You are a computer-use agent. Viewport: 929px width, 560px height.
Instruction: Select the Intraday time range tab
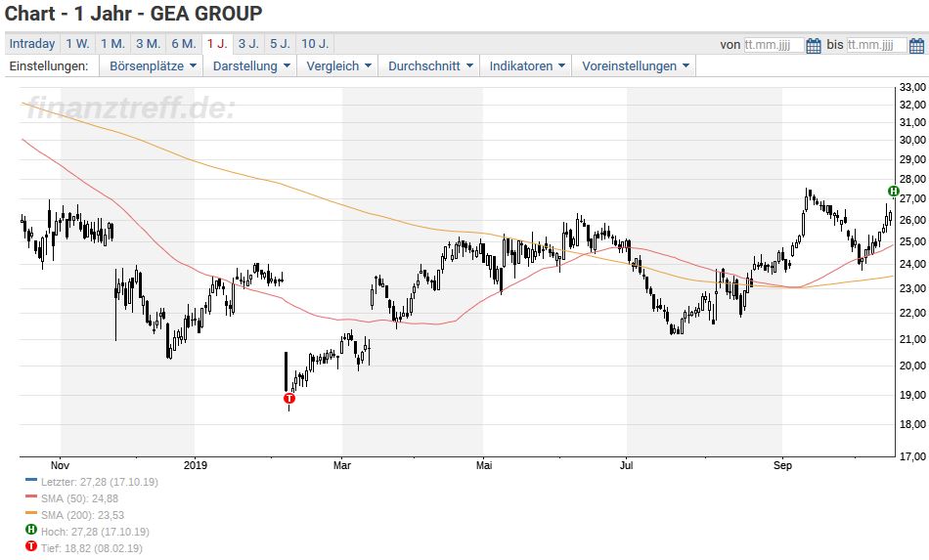point(32,44)
